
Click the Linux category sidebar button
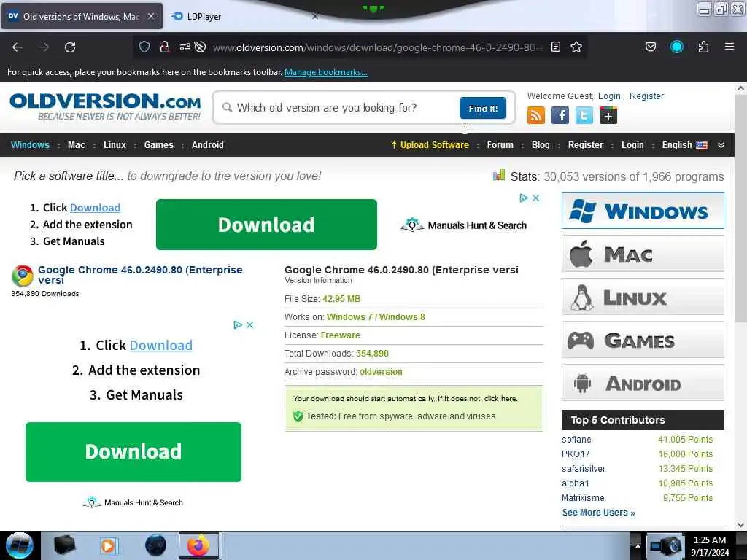pos(643,297)
